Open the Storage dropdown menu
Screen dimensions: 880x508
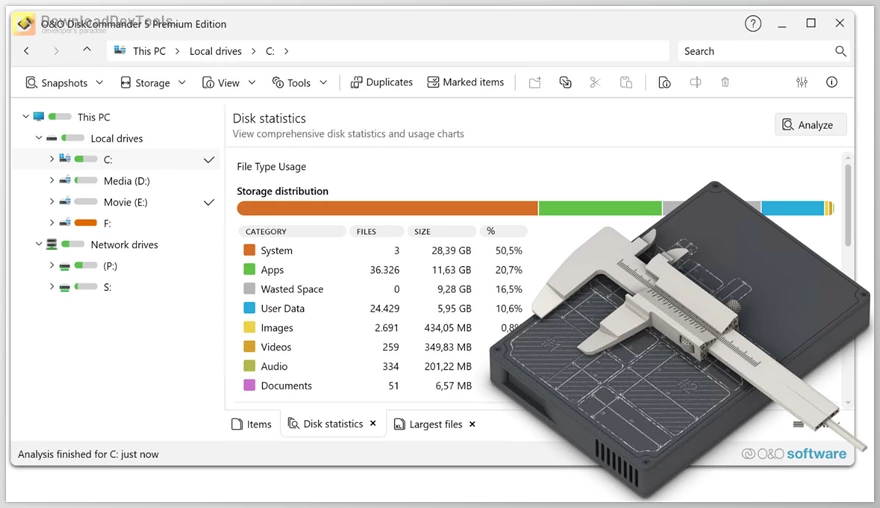pos(153,83)
